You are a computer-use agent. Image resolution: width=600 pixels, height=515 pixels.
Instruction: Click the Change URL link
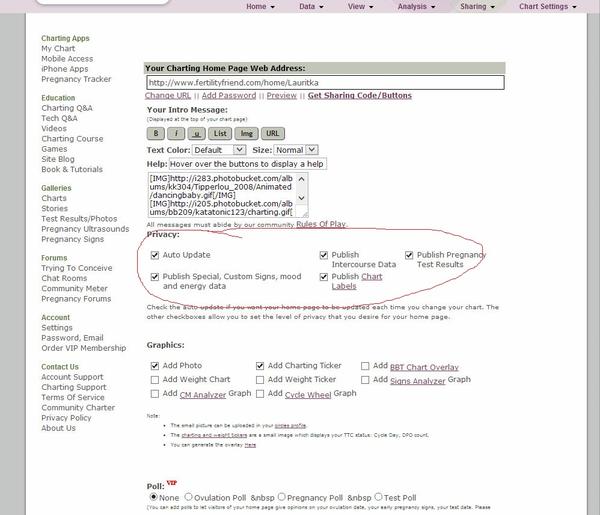tap(169, 96)
